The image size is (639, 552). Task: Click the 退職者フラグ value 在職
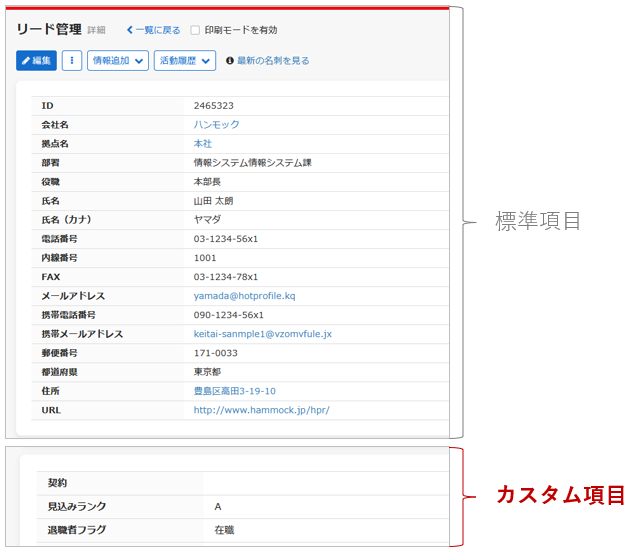(x=224, y=530)
